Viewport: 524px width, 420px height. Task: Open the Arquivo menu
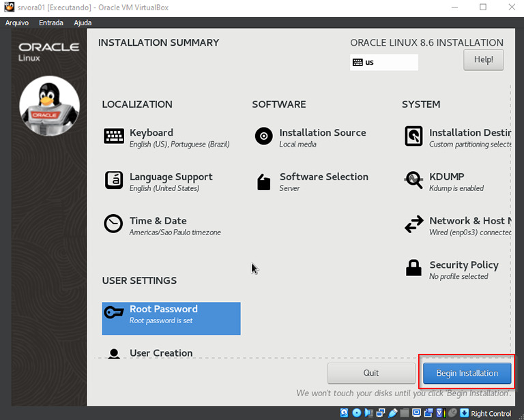click(x=16, y=22)
